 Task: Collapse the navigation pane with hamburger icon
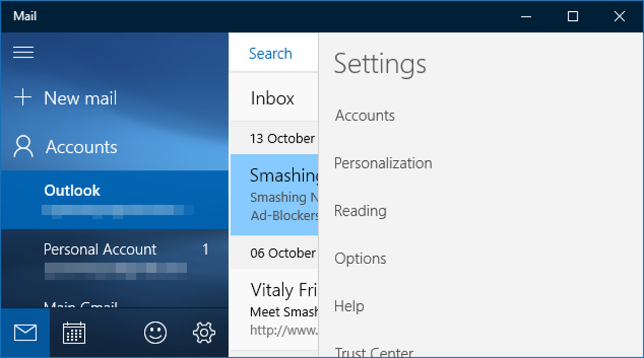23,52
